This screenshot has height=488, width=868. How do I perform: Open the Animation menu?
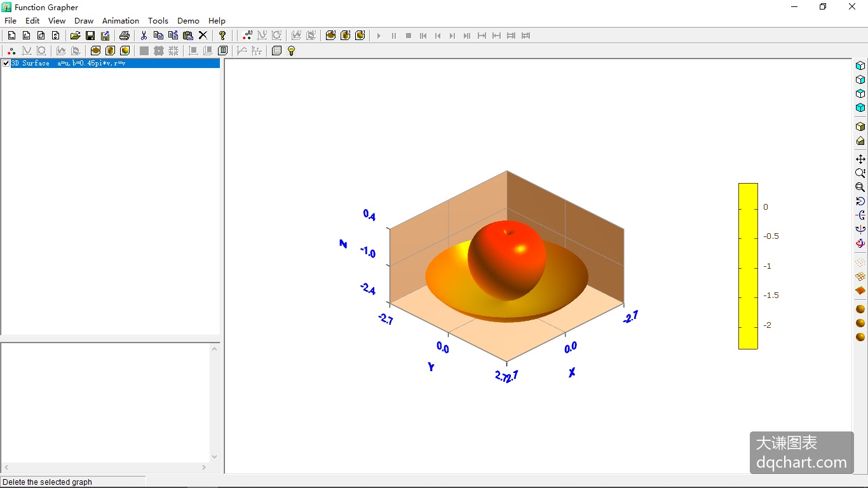121,20
